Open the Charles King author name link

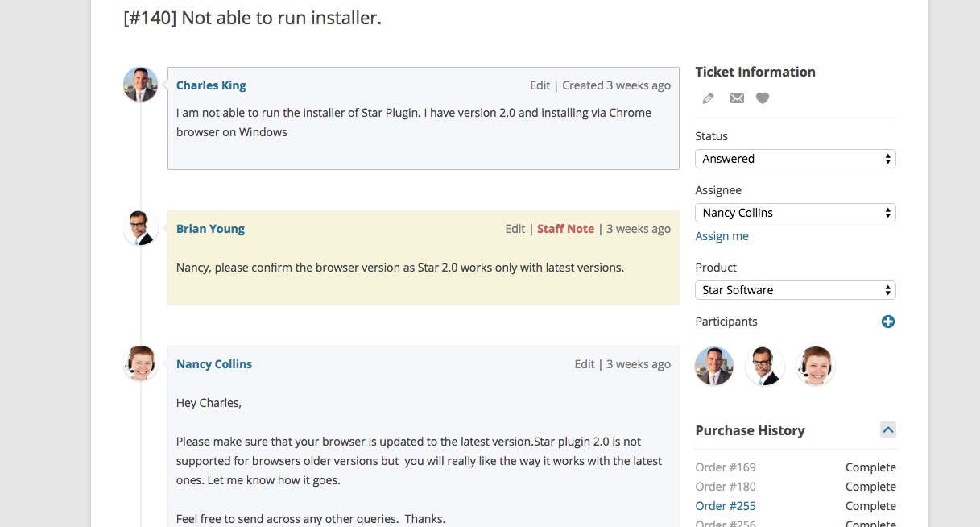211,85
